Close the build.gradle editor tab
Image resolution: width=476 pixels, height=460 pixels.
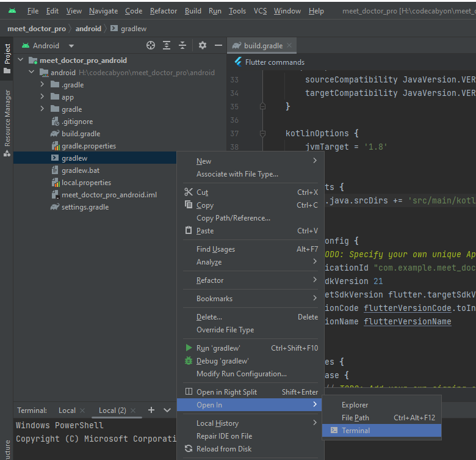[289, 45]
